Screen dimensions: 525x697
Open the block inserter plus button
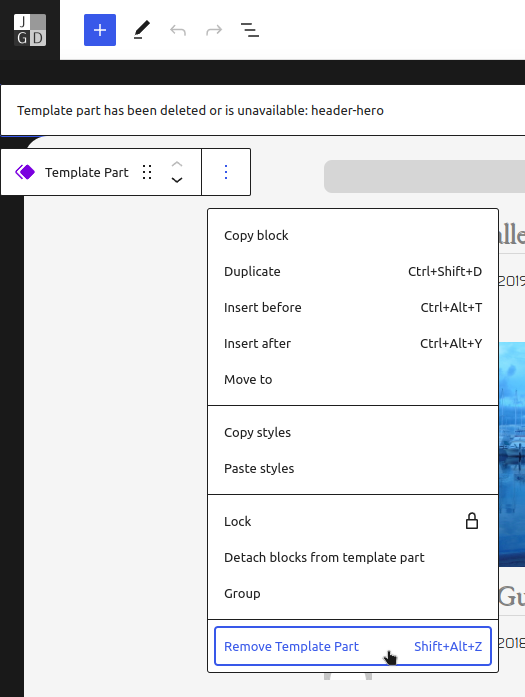tap(100, 30)
